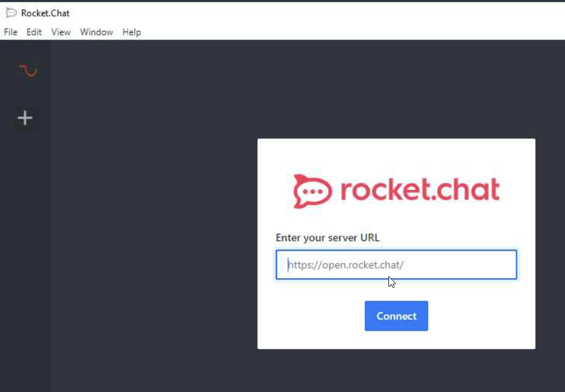Open the File menu

pyautogui.click(x=10, y=32)
